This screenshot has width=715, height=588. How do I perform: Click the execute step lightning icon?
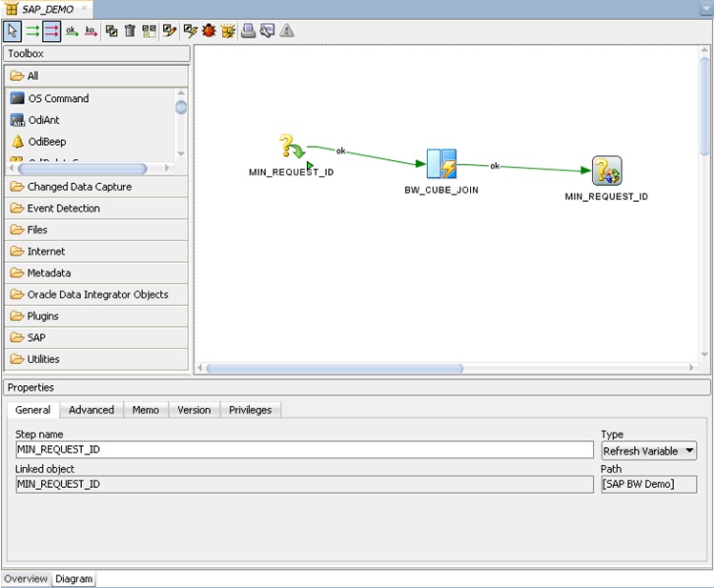coord(190,31)
